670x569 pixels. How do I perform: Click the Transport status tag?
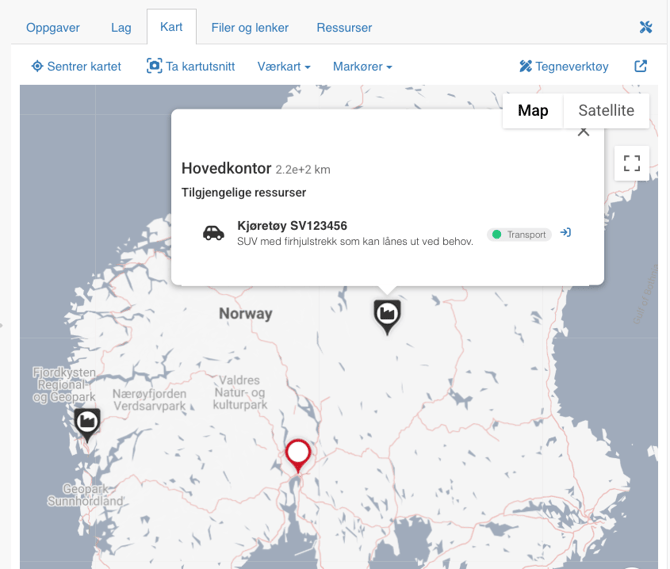pos(519,235)
